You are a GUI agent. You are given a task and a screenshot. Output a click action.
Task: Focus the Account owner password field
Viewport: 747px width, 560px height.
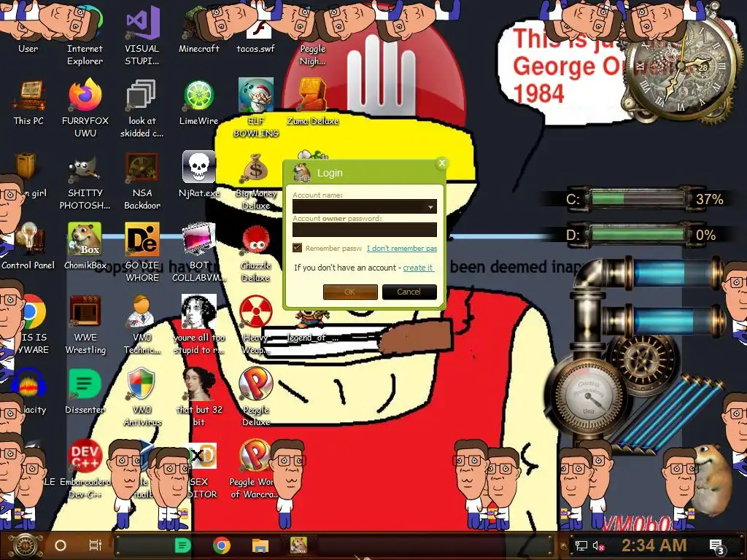[365, 230]
